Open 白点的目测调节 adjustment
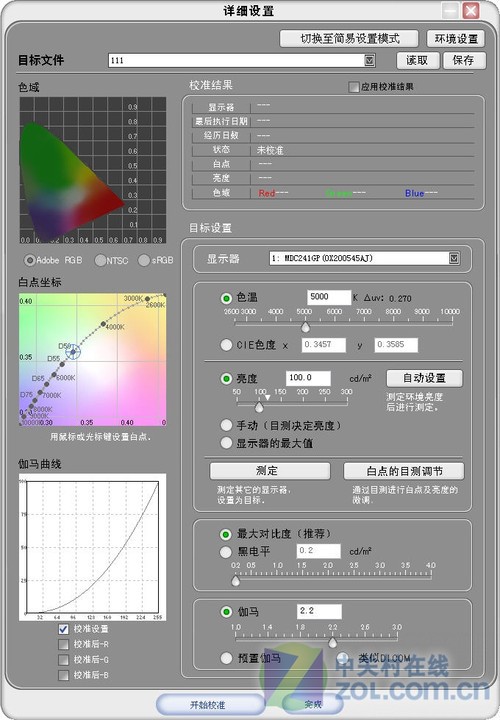The width and height of the screenshot is (500, 720). coord(404,471)
